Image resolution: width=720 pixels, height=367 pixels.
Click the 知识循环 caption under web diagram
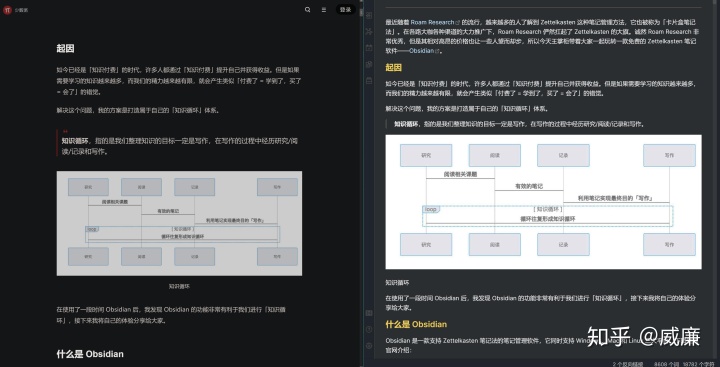click(x=179, y=286)
